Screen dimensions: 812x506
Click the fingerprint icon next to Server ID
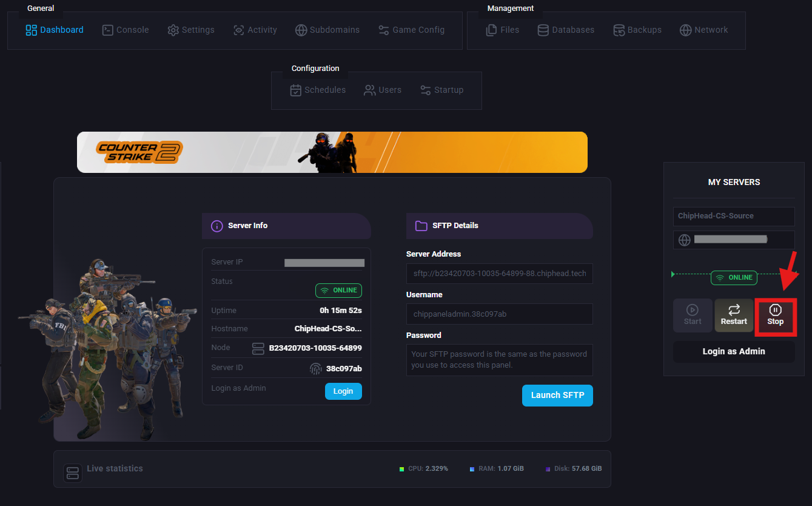[316, 368]
